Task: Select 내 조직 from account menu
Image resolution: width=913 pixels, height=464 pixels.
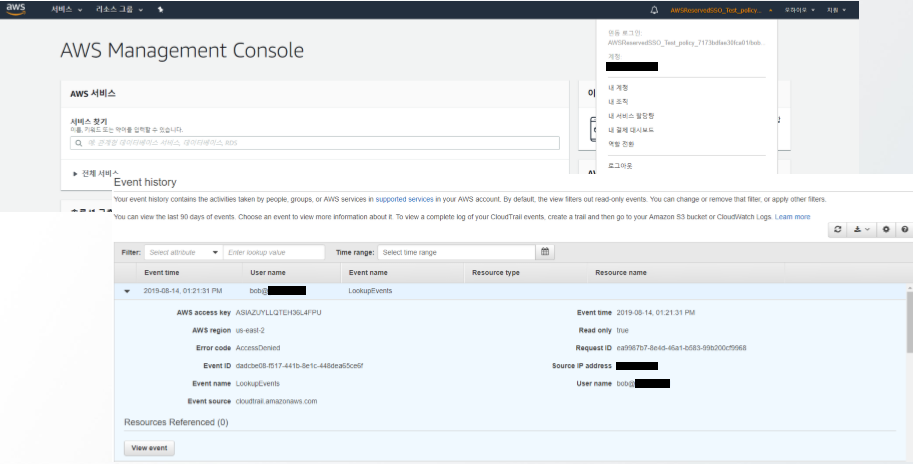Action: (618, 102)
